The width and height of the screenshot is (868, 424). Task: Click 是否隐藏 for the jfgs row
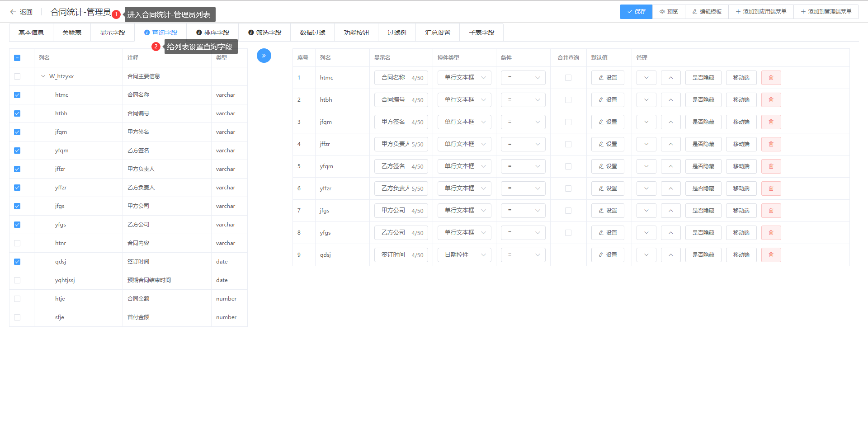point(703,211)
